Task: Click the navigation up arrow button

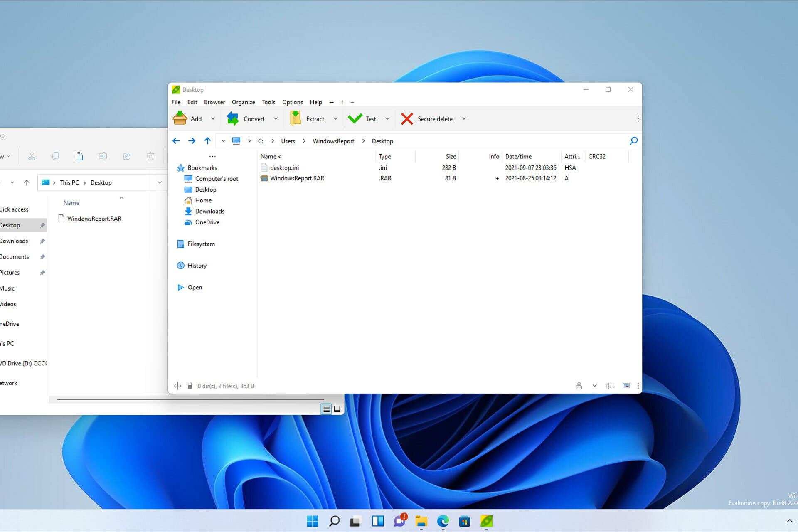Action: click(207, 141)
